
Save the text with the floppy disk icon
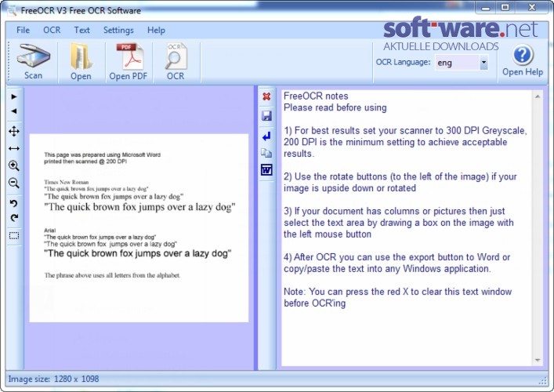point(266,115)
